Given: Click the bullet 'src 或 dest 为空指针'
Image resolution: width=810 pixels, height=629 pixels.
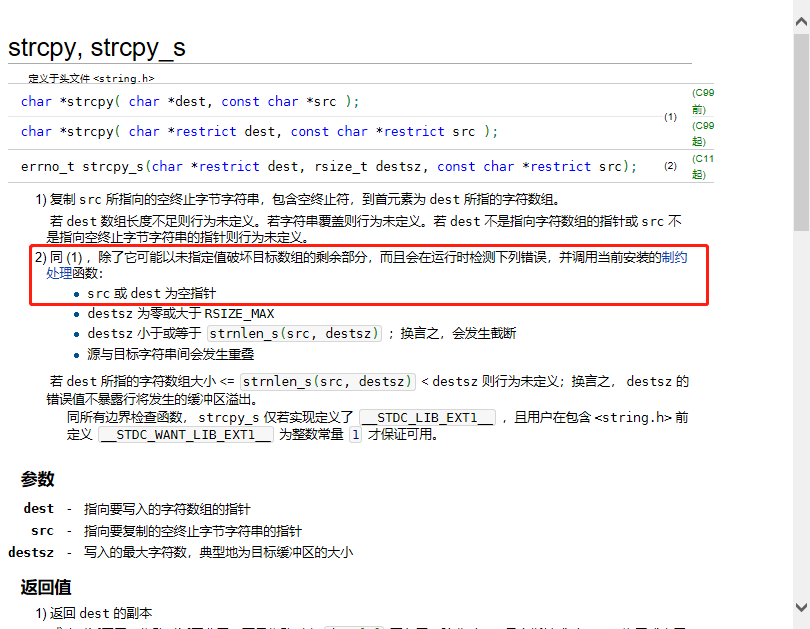Looking at the screenshot, I should click(x=151, y=294).
